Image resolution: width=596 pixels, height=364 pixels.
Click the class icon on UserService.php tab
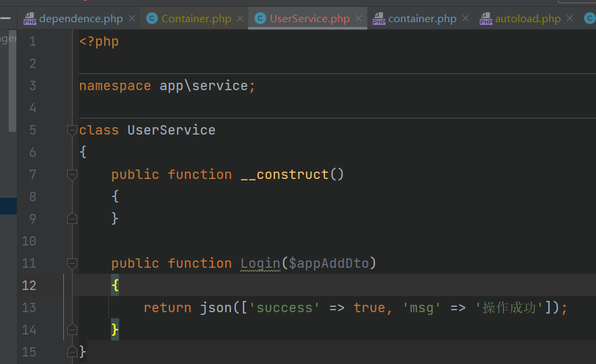260,18
